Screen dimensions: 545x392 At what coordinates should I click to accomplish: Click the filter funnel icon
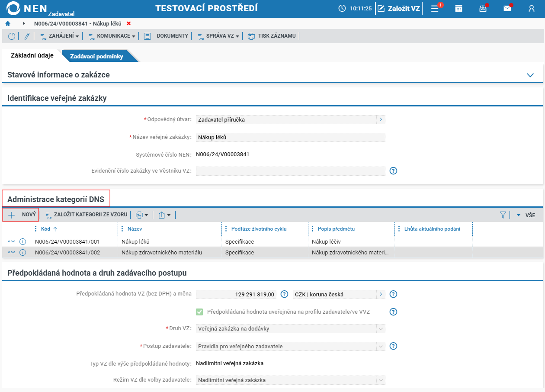(x=503, y=215)
